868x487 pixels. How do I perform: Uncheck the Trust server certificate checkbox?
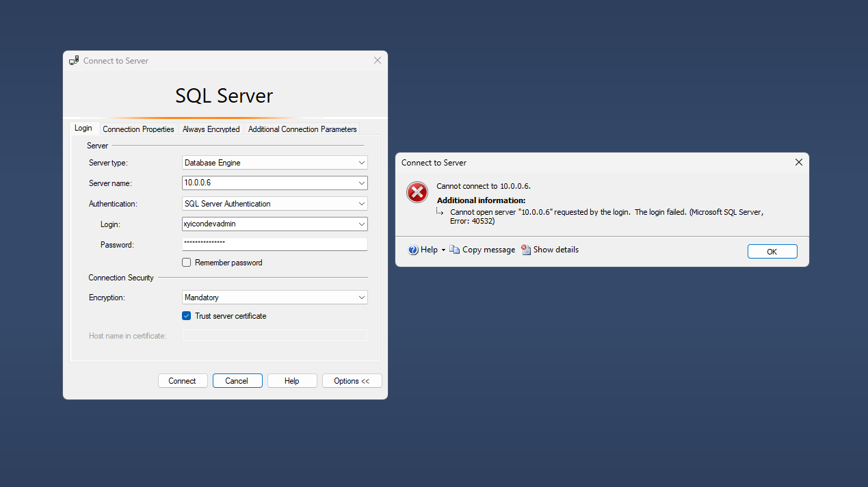pyautogui.click(x=186, y=316)
